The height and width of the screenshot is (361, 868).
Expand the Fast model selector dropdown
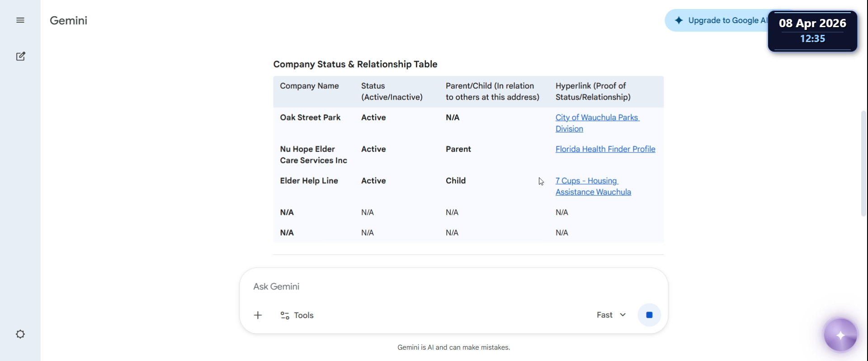point(611,315)
